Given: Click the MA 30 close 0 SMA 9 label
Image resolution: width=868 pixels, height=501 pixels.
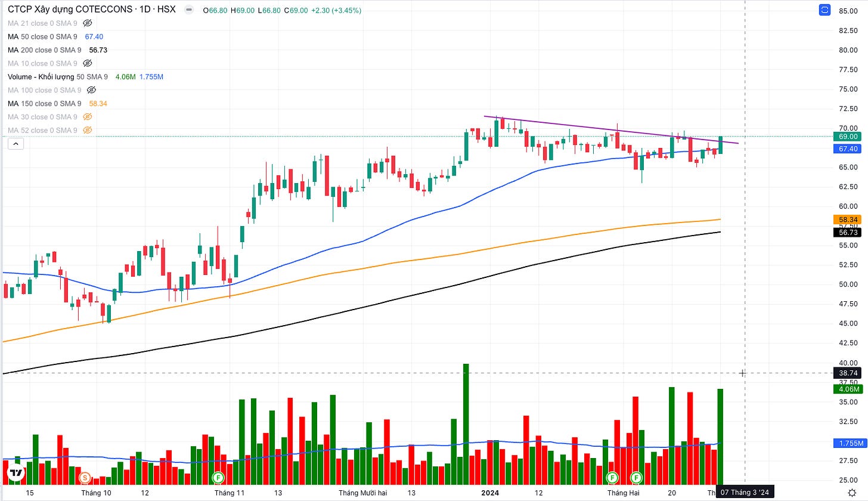Looking at the screenshot, I should 42,117.
